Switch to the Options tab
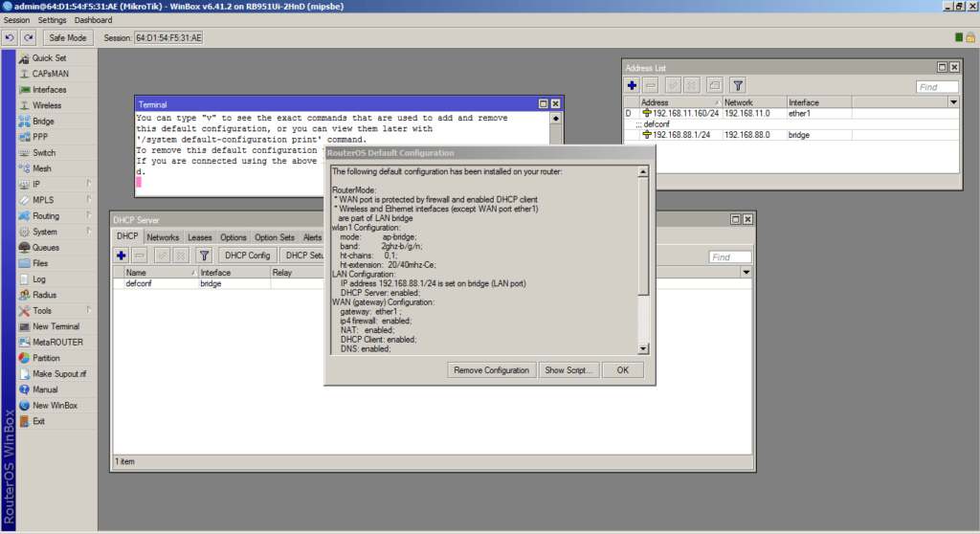The width and height of the screenshot is (980, 534). click(x=234, y=237)
